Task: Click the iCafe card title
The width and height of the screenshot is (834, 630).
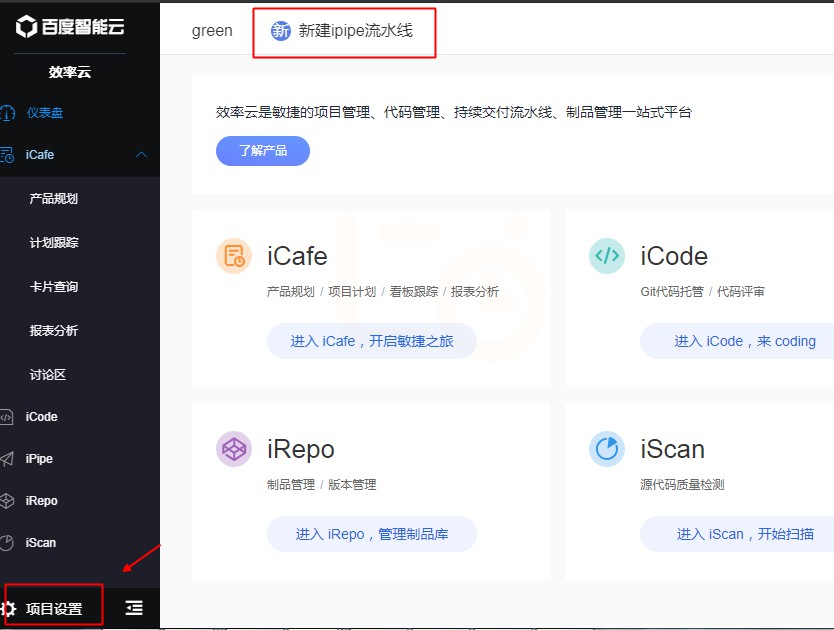Action: click(297, 256)
